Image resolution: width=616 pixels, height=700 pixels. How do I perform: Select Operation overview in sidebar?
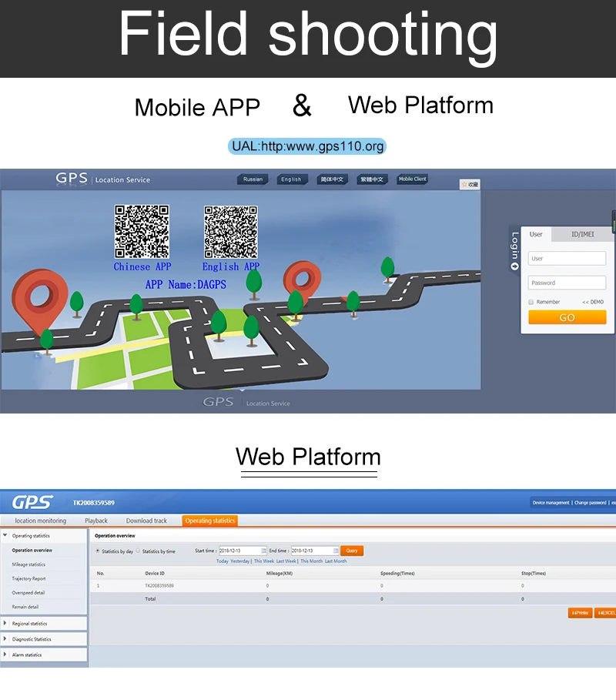point(32,550)
